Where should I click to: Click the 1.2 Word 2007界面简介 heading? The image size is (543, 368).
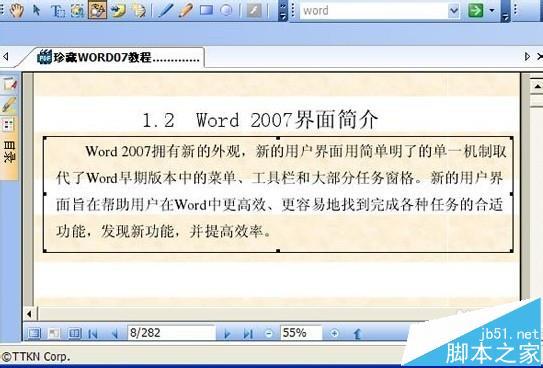click(x=260, y=120)
